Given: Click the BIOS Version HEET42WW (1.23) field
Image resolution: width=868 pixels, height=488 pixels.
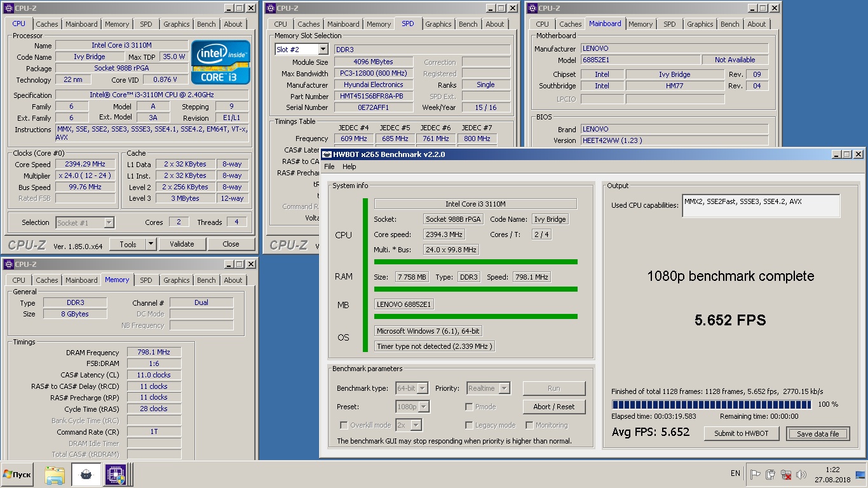Looking at the screenshot, I should [674, 140].
